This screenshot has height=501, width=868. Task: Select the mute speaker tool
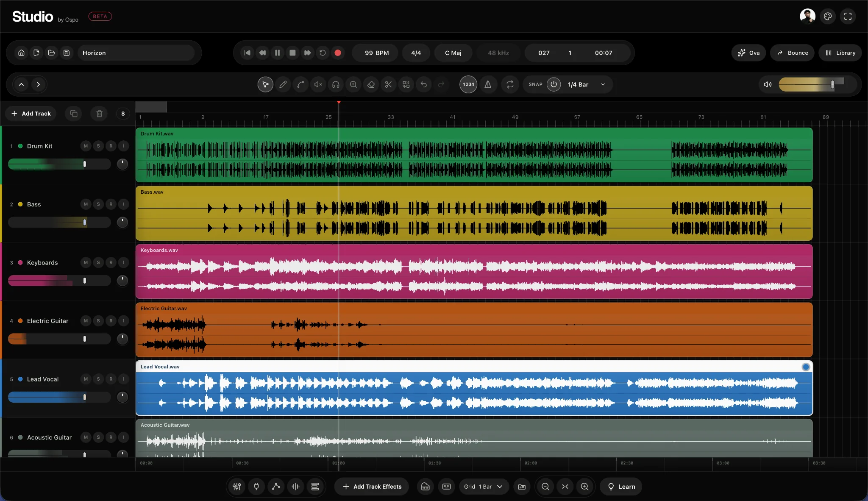[x=318, y=84]
